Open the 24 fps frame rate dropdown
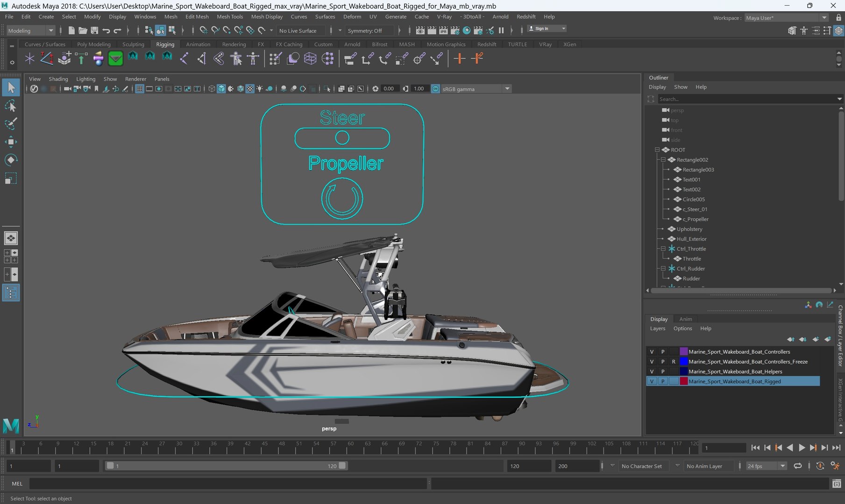The image size is (845, 504). 766,466
